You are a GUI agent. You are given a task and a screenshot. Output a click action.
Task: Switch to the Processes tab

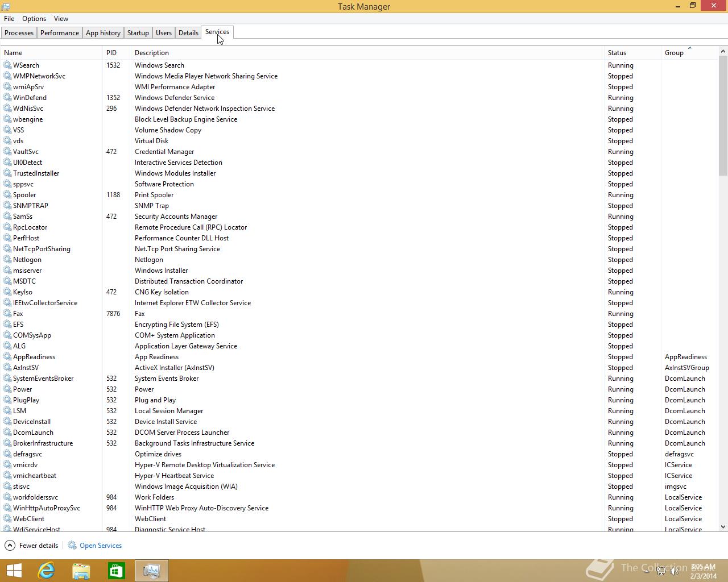click(19, 33)
